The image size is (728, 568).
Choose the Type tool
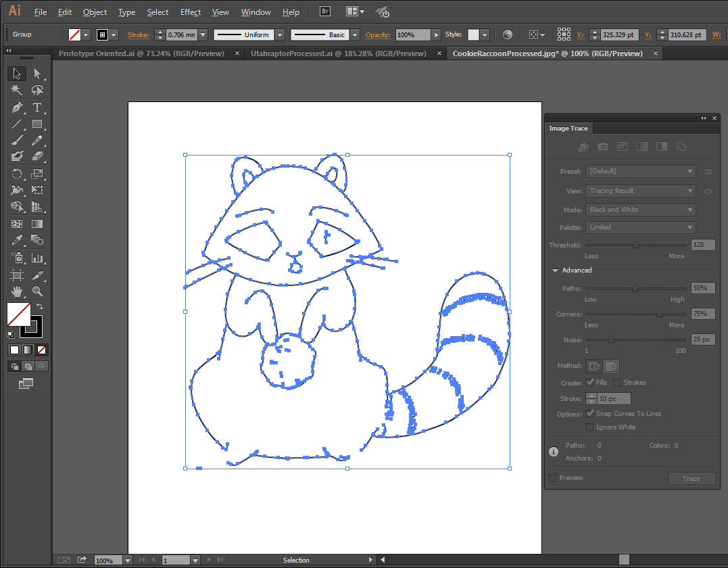37,108
